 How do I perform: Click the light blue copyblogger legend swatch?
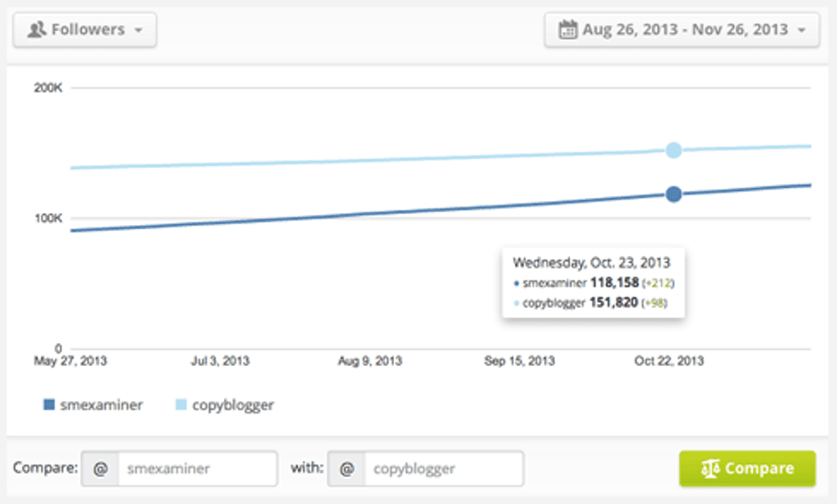click(181, 404)
